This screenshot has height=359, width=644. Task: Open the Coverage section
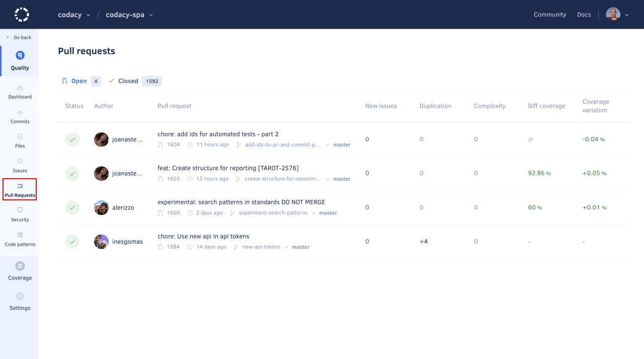(x=20, y=272)
